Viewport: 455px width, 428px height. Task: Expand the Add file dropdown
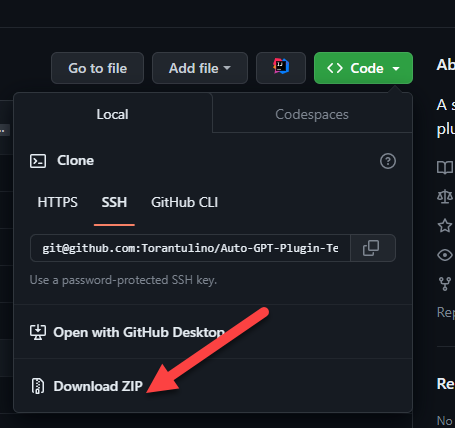pyautogui.click(x=200, y=68)
